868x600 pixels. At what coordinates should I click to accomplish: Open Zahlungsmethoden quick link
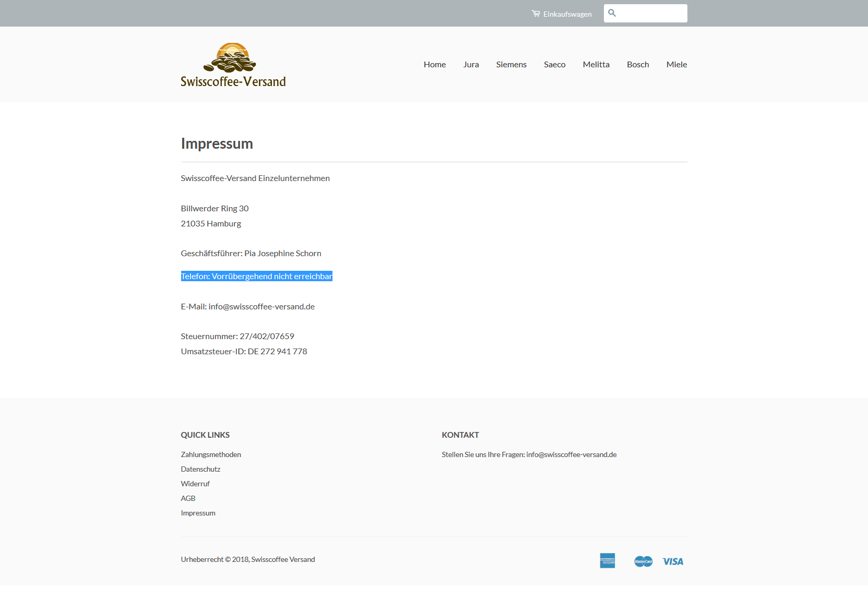[x=211, y=455]
